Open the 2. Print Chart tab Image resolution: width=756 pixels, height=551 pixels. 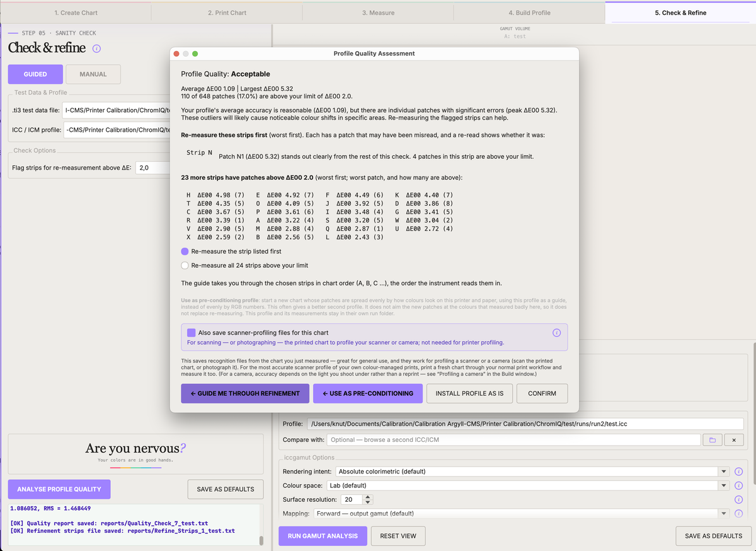[227, 13]
